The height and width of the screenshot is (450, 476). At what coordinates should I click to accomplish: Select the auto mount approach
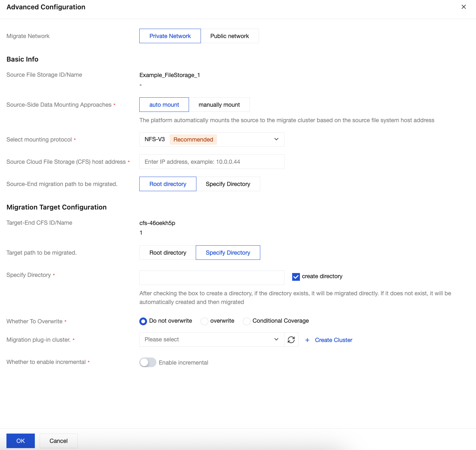164,105
